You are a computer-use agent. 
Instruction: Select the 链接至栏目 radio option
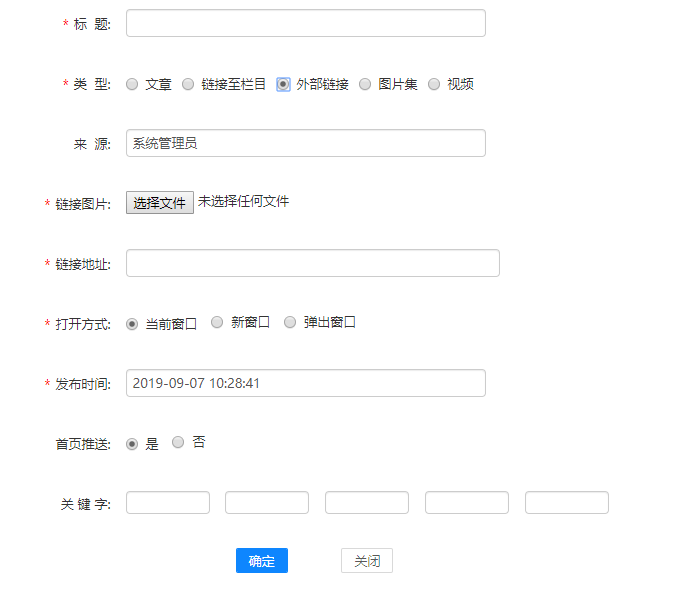[x=188, y=85]
